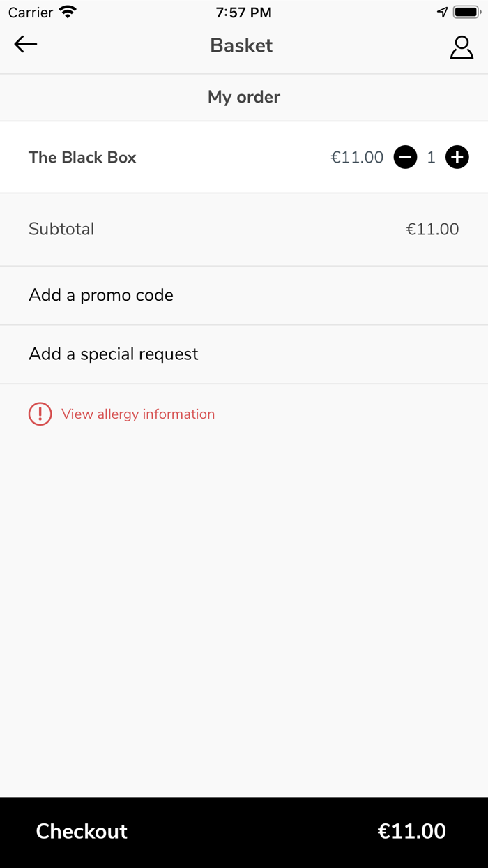Tap The Black Box item price

click(357, 158)
